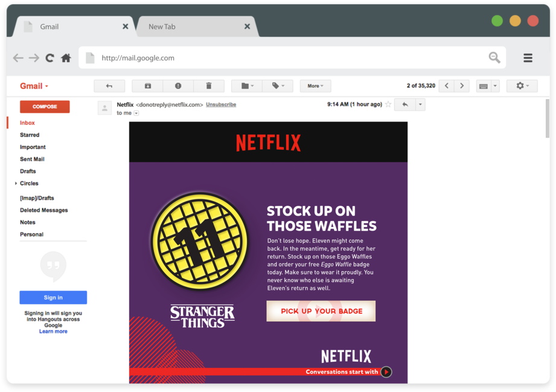Open the Drafts folder

point(28,171)
